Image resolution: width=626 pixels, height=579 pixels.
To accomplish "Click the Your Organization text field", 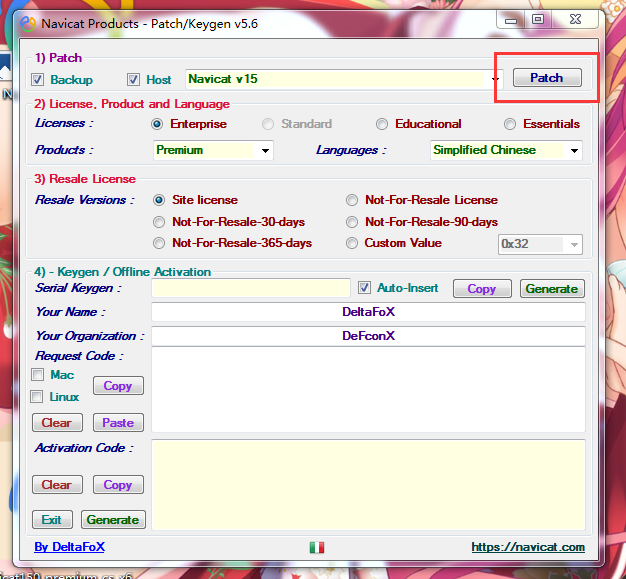I will coord(368,336).
